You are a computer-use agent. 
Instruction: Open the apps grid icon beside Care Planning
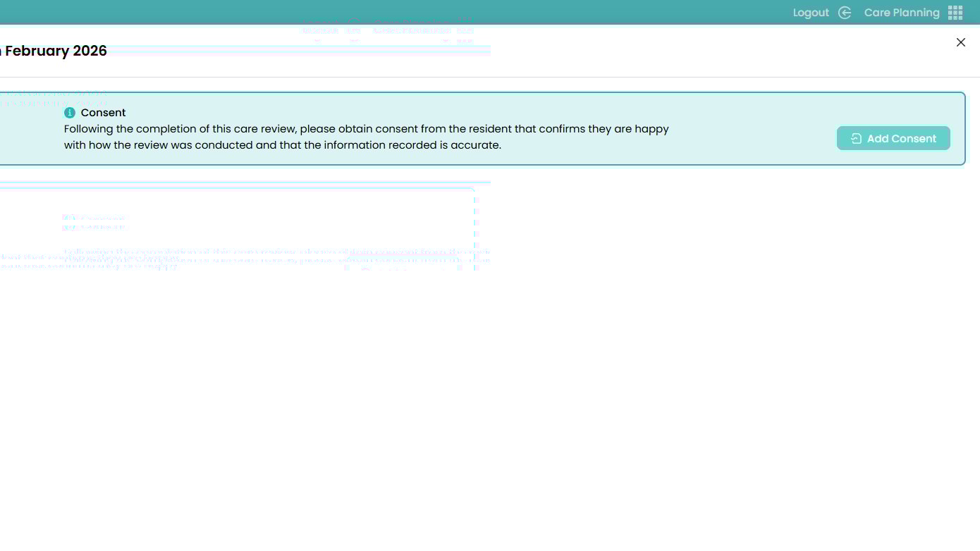coord(955,13)
